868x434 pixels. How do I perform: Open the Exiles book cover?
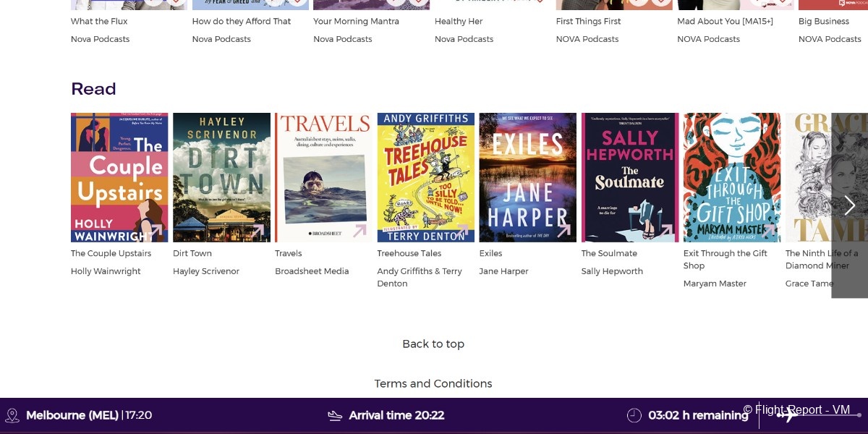[528, 177]
